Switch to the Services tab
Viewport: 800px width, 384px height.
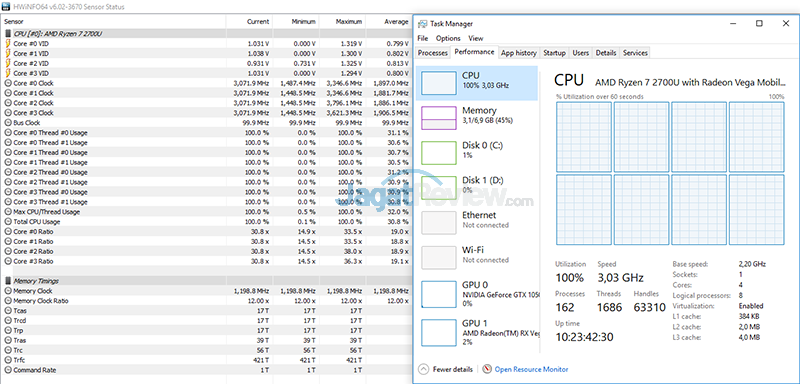tap(635, 53)
